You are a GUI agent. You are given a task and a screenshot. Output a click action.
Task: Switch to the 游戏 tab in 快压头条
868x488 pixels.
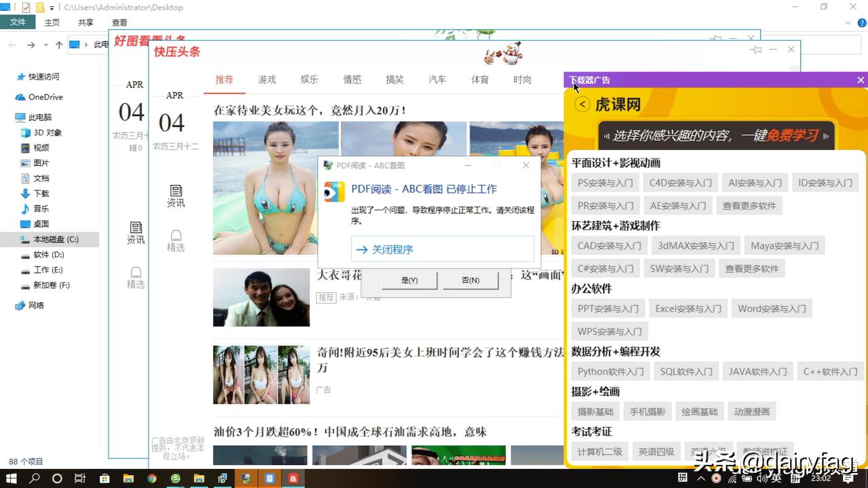[267, 79]
